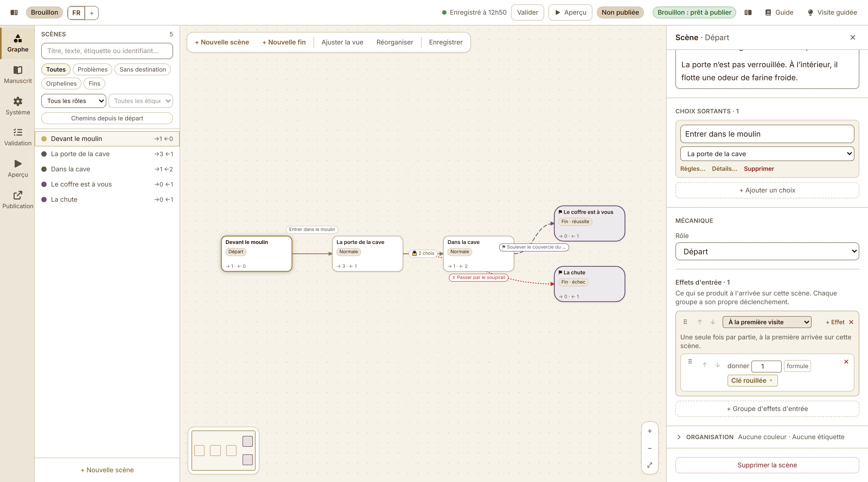Open the Clé rouillée item selector
Image resolution: width=868 pixels, height=482 pixels.
(x=752, y=381)
